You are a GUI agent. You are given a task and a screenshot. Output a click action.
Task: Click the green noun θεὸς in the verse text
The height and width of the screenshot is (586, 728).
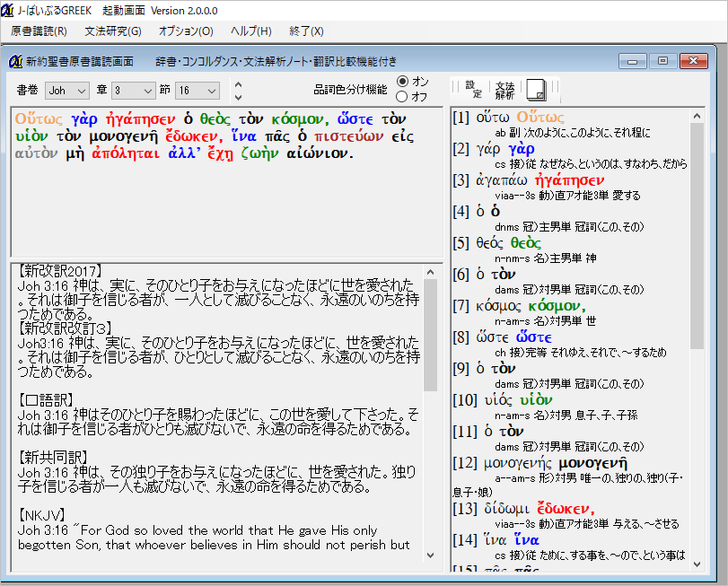click(215, 119)
